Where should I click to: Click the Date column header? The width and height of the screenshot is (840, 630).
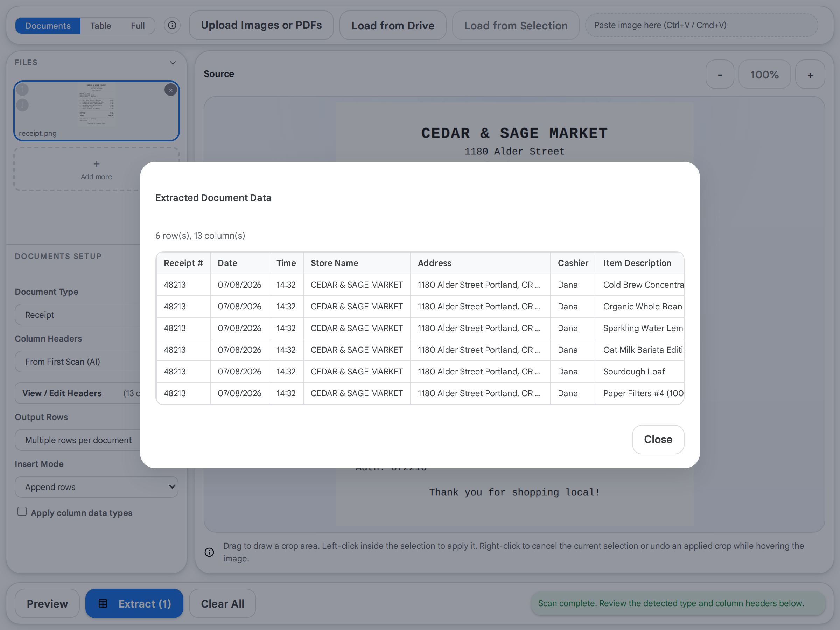240,263
